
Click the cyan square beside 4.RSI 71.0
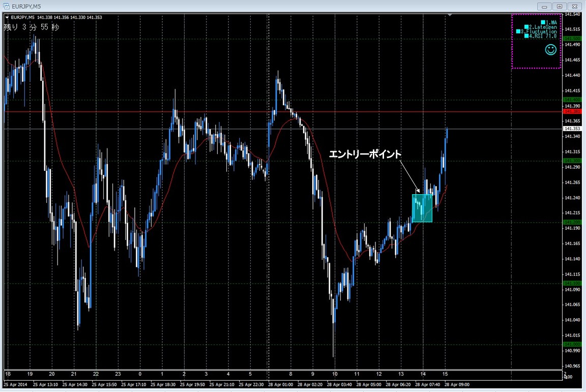pyautogui.click(x=526, y=36)
